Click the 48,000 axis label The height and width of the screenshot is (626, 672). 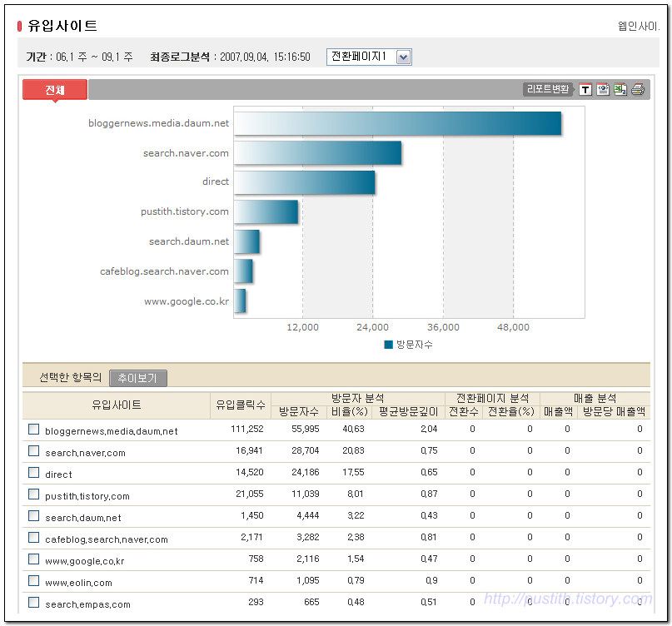pos(513,327)
